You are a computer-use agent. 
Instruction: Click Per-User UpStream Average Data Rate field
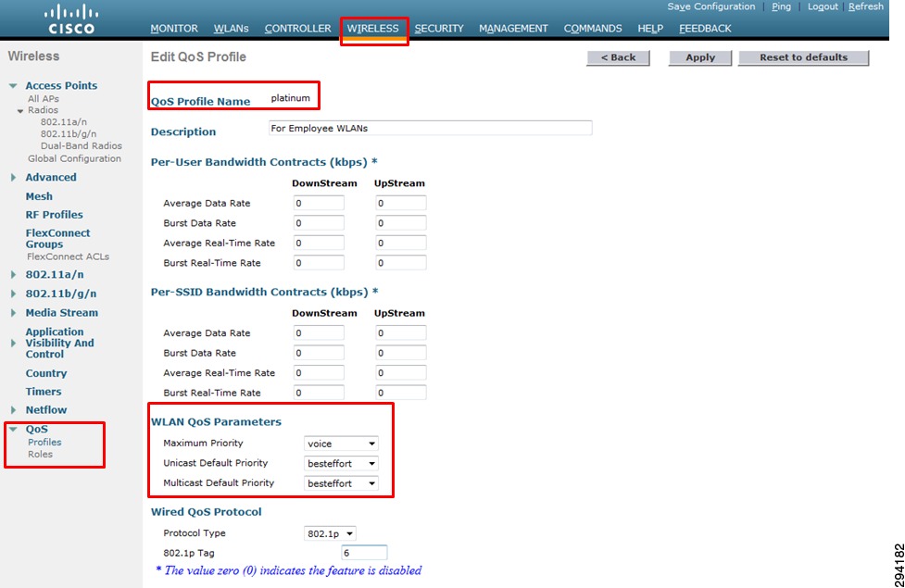tap(400, 203)
